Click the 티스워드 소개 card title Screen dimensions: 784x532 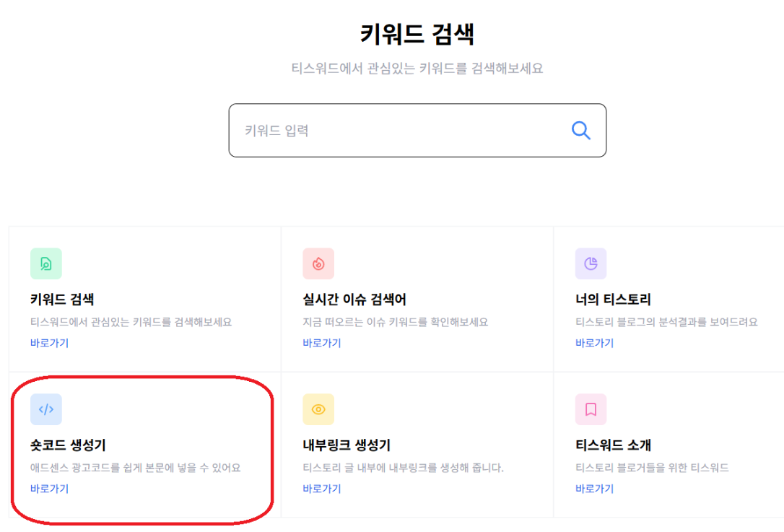[x=613, y=445]
